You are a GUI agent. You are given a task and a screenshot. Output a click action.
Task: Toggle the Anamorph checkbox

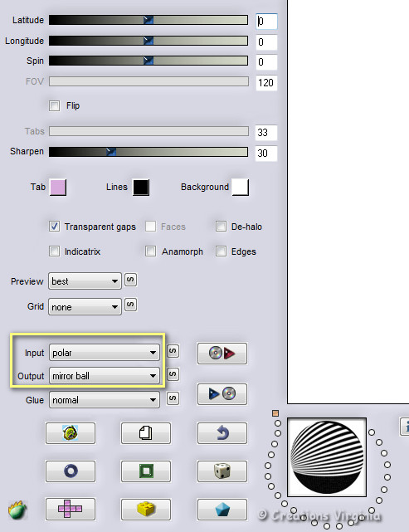[151, 251]
